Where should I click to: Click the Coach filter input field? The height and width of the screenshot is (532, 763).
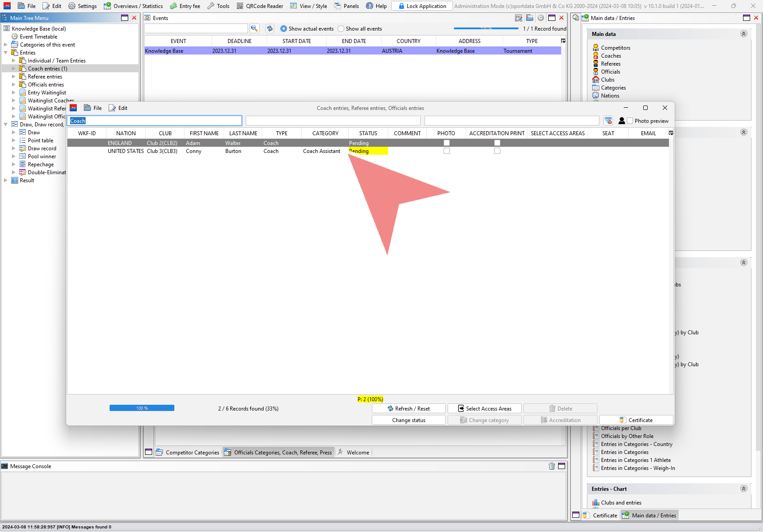click(x=155, y=121)
